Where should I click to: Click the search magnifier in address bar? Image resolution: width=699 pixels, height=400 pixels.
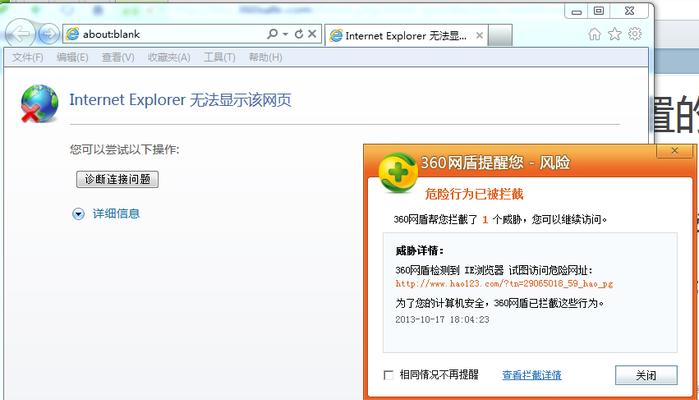pyautogui.click(x=272, y=33)
